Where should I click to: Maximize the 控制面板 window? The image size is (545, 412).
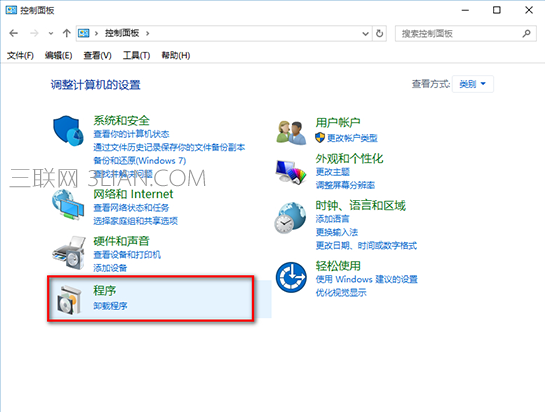coord(497,10)
